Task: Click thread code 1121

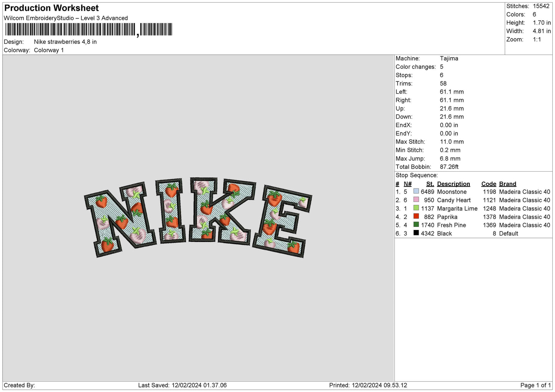Action: tap(489, 200)
